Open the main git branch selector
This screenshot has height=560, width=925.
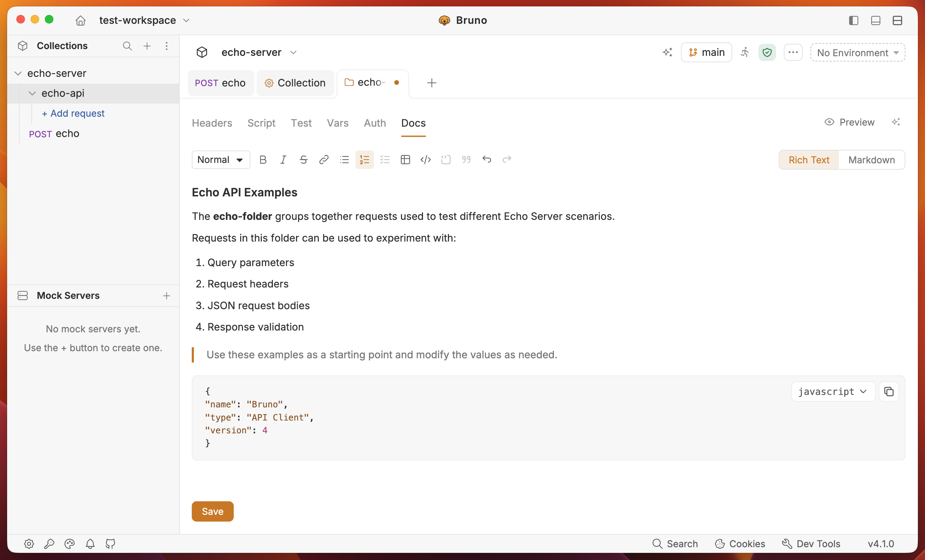point(707,52)
